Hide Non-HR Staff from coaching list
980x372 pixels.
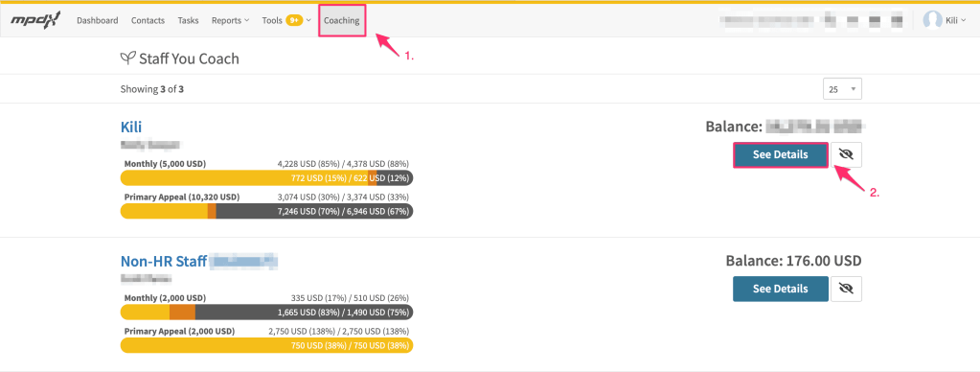(846, 289)
